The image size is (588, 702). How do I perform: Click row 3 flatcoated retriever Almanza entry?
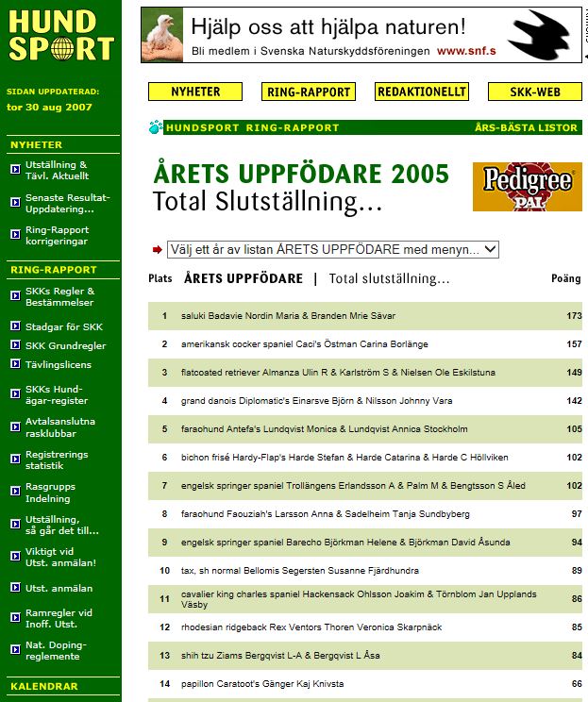[365, 373]
